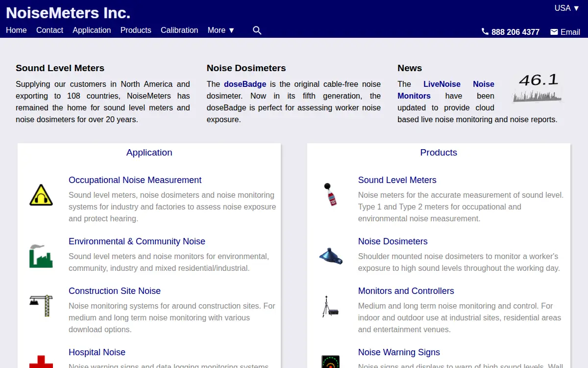Click the phone handset icon
588x368 pixels.
click(x=485, y=31)
